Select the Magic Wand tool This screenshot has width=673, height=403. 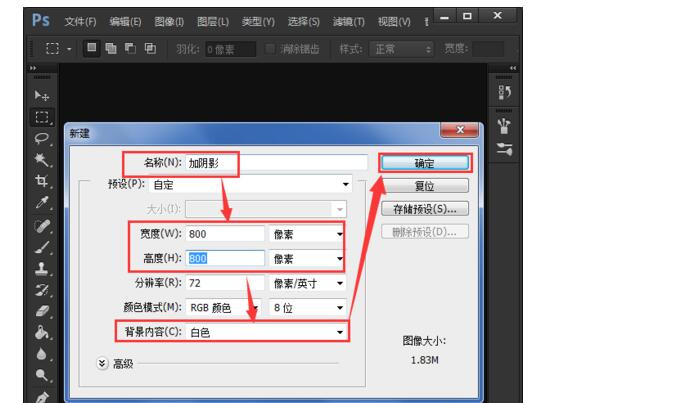click(x=42, y=160)
